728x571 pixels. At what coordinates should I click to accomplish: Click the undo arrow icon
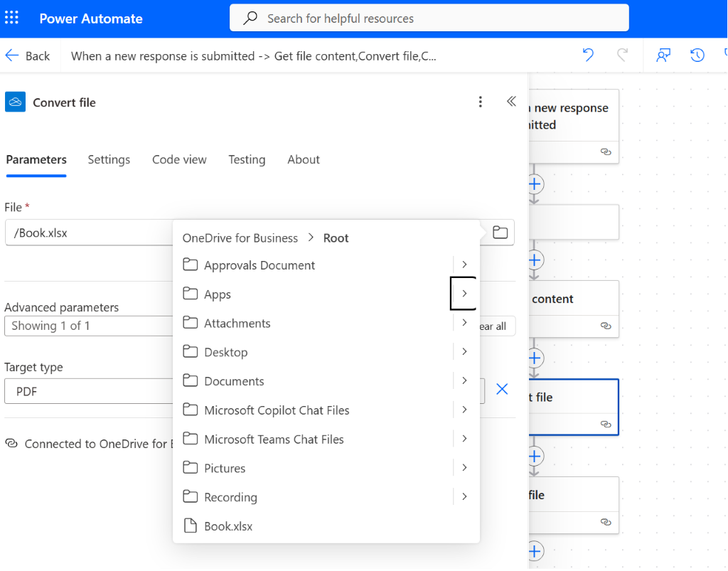(x=588, y=55)
